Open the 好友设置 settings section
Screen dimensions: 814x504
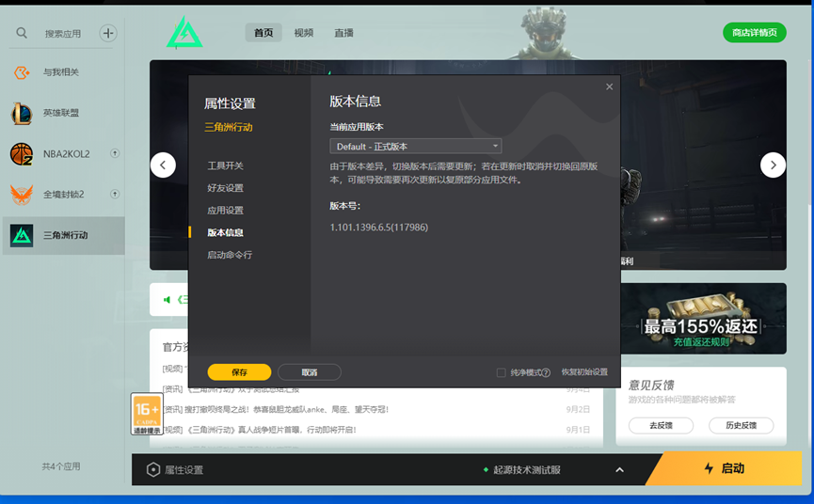225,188
